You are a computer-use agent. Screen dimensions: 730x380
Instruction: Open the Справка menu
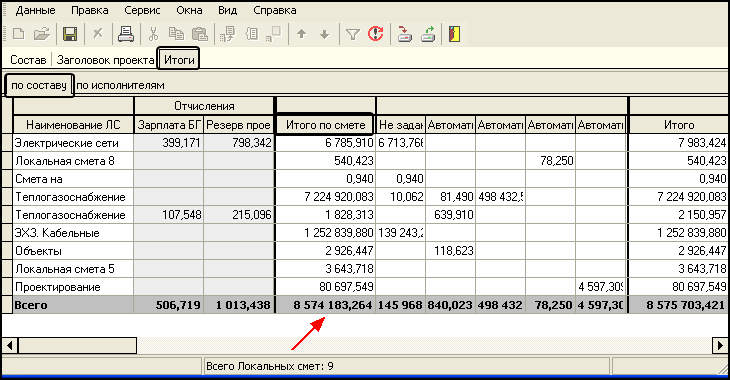[275, 10]
